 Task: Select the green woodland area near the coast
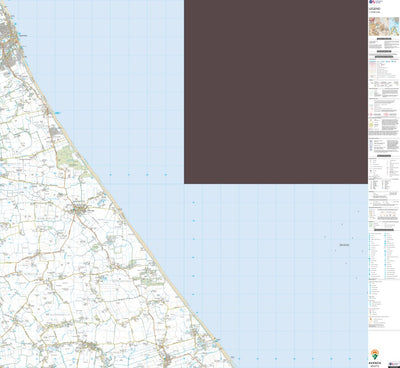[x=69, y=157]
